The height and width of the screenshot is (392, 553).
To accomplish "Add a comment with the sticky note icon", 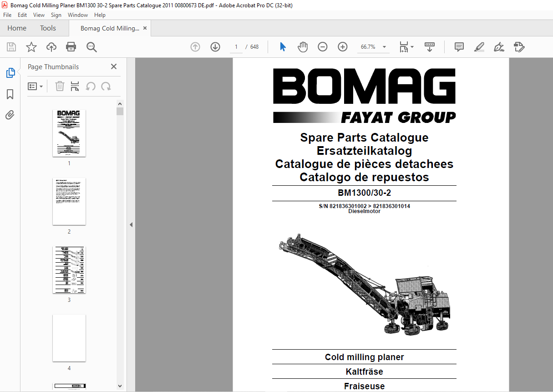I will (x=459, y=47).
